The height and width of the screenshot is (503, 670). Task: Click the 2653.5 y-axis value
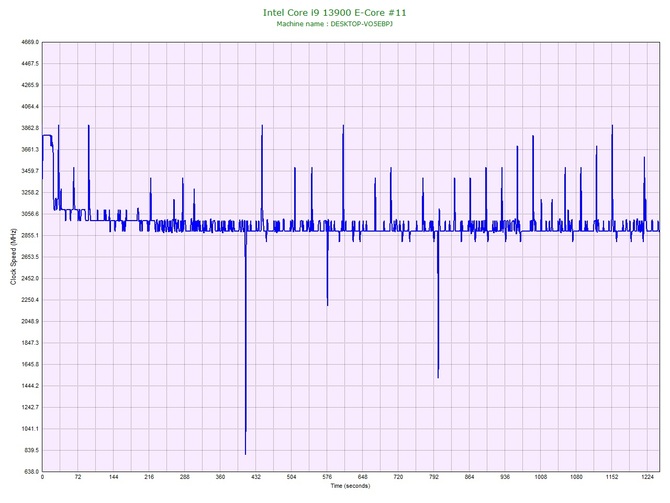click(x=30, y=257)
